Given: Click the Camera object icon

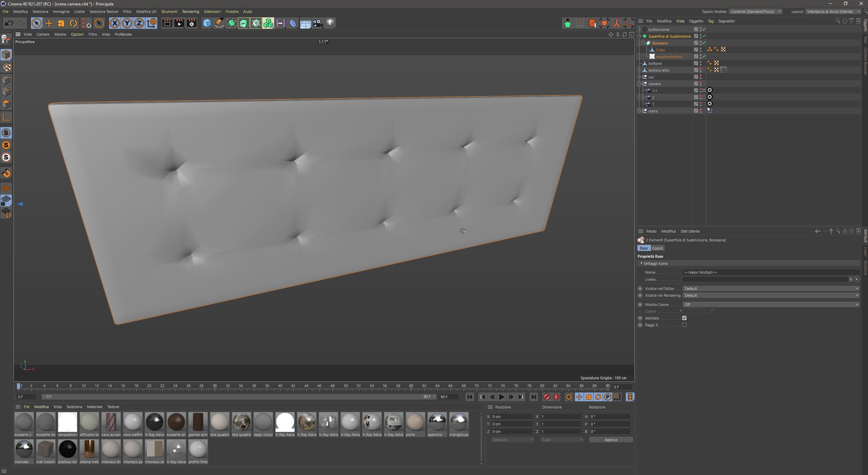Looking at the screenshot, I should click(x=318, y=23).
